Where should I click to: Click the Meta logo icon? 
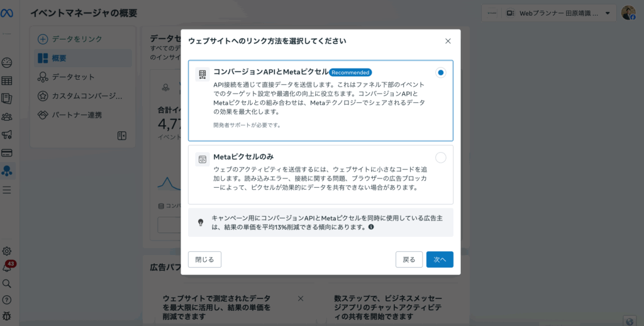click(8, 13)
